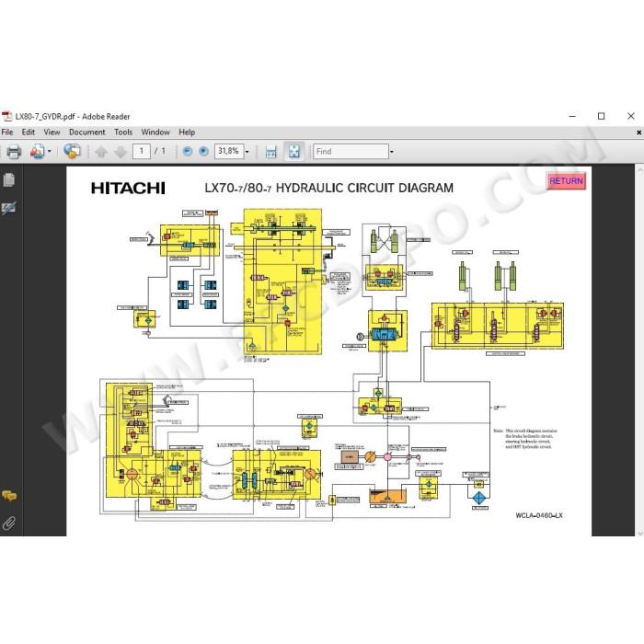The image size is (644, 644).
Task: Click the collaboration globe icon
Action: [72, 152]
